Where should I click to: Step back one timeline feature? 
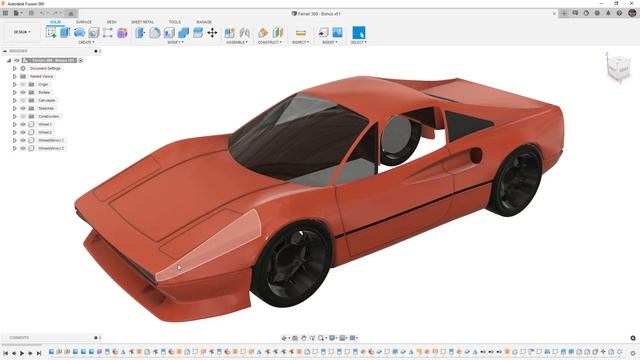pos(14,353)
